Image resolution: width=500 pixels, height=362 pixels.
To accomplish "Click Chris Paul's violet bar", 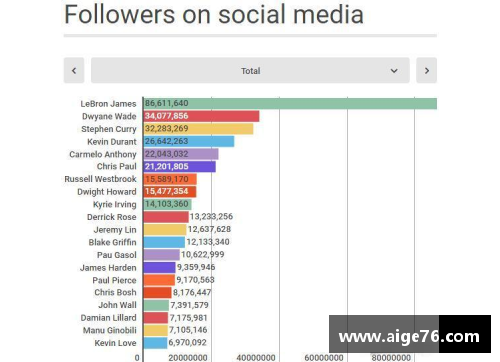I will (x=180, y=166).
